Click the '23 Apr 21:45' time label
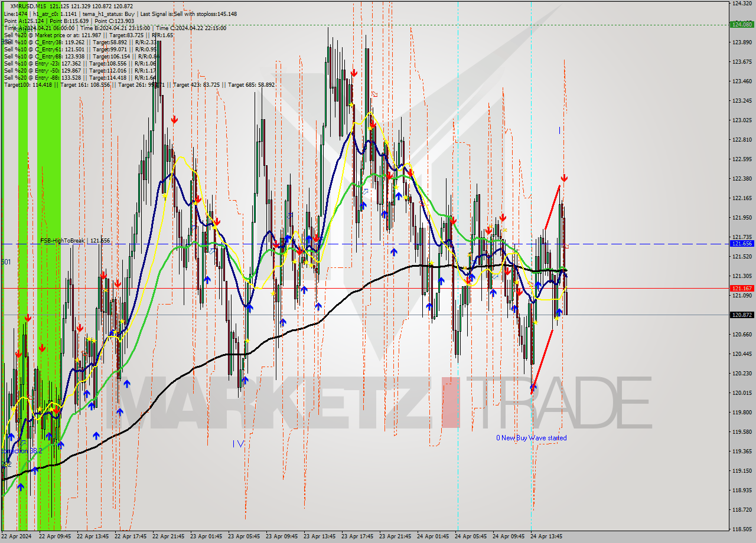This screenshot has width=756, height=543. [395, 537]
